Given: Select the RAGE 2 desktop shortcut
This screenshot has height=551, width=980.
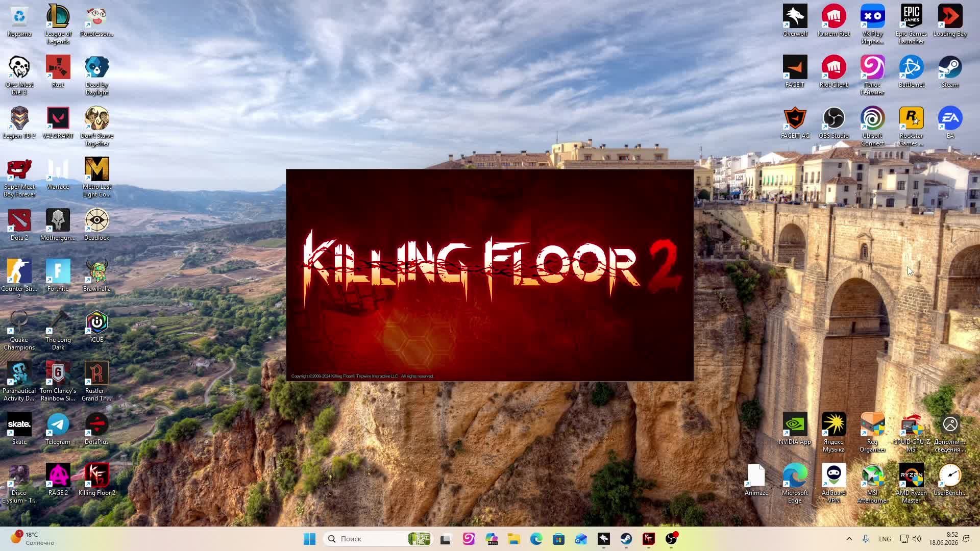Looking at the screenshot, I should 58,480.
